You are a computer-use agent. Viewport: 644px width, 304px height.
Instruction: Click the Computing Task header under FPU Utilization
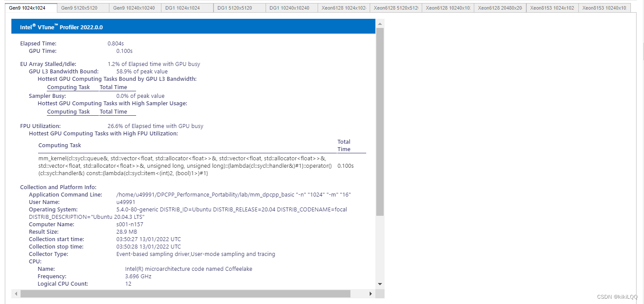[x=59, y=145]
